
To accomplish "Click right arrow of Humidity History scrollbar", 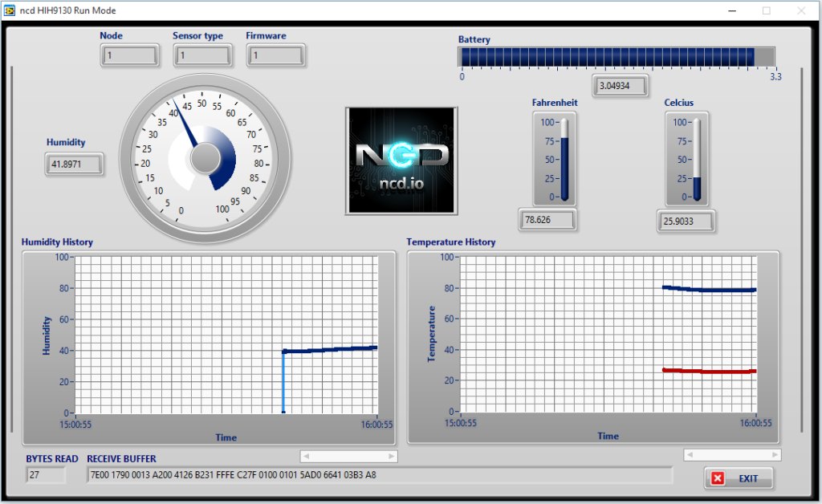I will point(391,457).
